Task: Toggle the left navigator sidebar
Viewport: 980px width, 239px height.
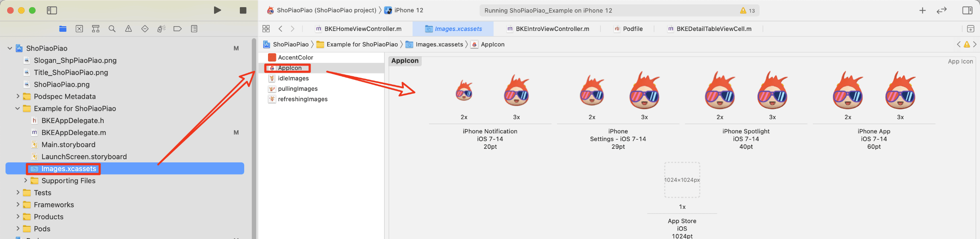Action: 52,10
